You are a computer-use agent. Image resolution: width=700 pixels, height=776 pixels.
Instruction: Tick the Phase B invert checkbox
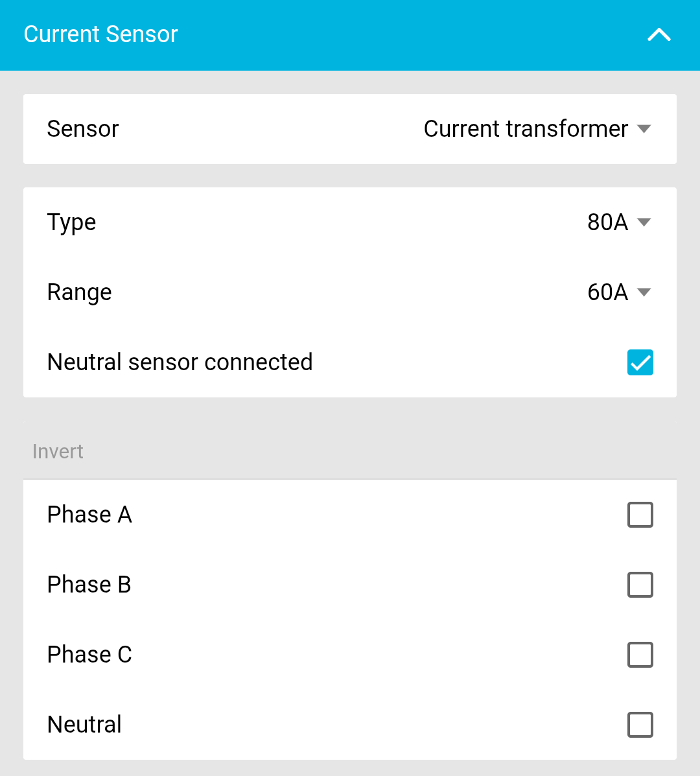tap(640, 585)
